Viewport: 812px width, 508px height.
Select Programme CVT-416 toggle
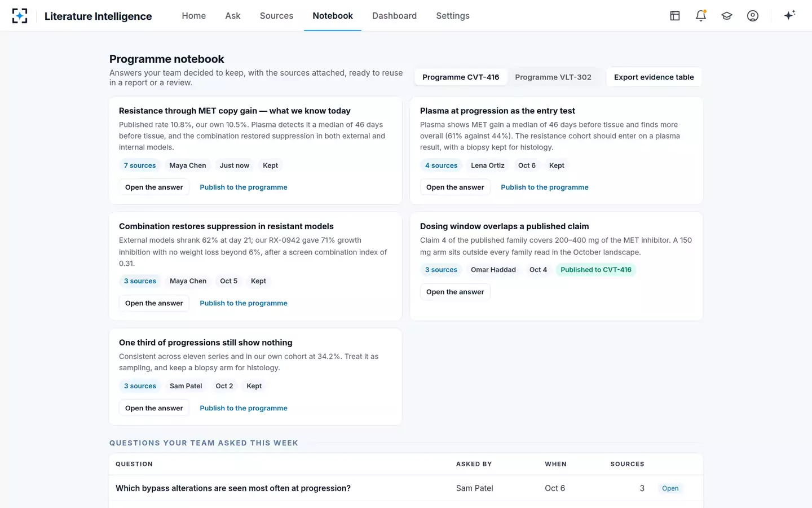tap(461, 77)
